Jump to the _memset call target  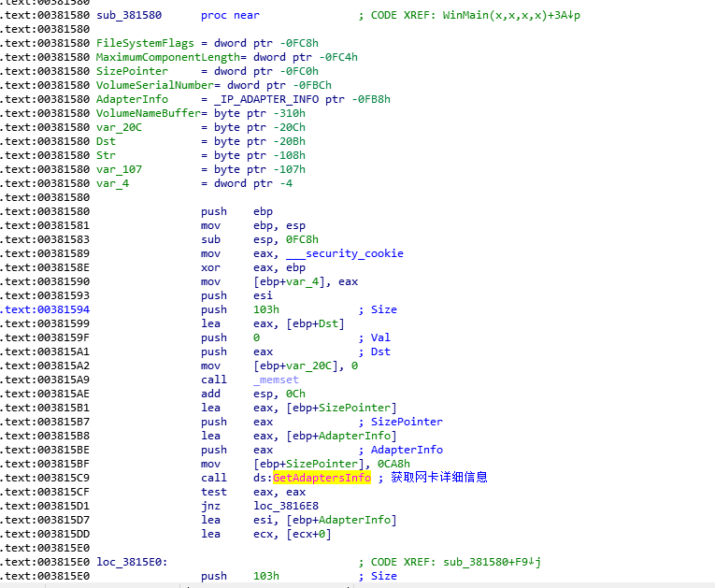tap(279, 380)
